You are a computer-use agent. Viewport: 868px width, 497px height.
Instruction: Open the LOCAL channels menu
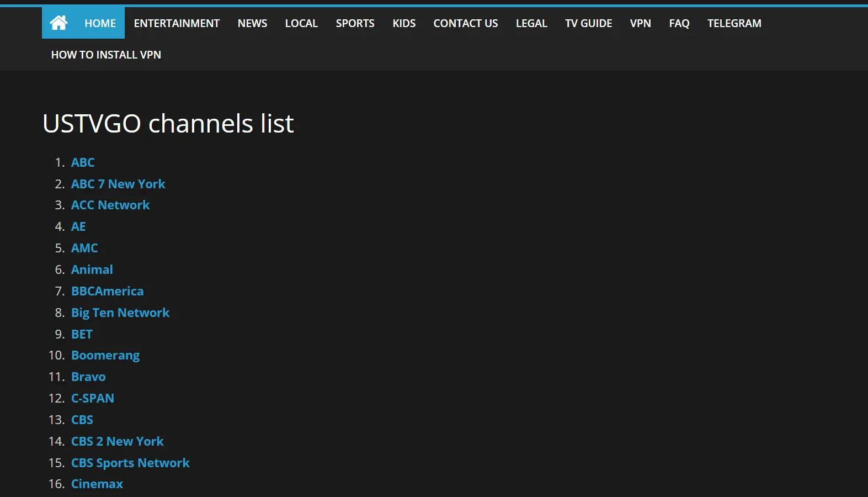coord(301,23)
